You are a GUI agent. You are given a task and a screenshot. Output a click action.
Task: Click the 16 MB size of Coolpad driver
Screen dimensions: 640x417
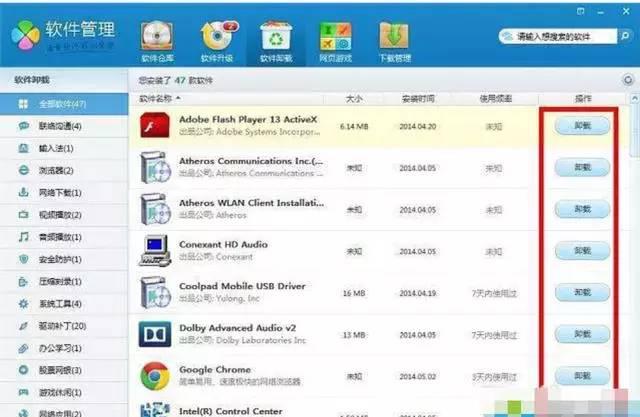(x=354, y=293)
